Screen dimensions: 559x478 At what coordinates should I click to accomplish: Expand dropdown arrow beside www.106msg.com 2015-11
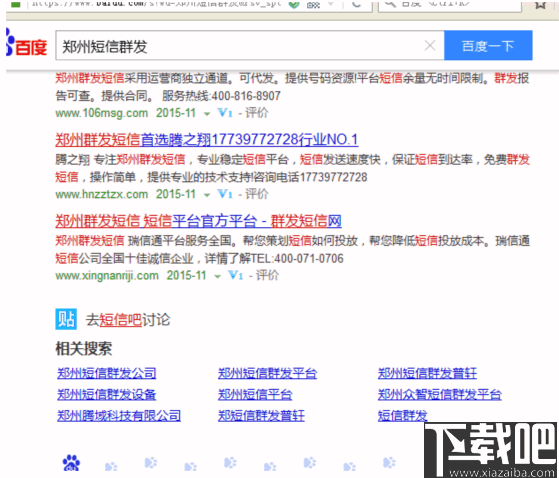tap(207, 114)
